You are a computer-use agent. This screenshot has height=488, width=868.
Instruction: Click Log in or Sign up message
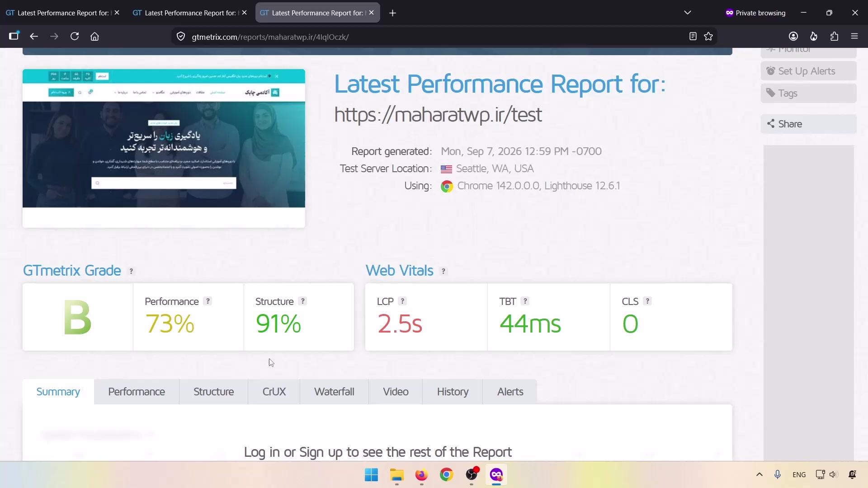coord(377,452)
